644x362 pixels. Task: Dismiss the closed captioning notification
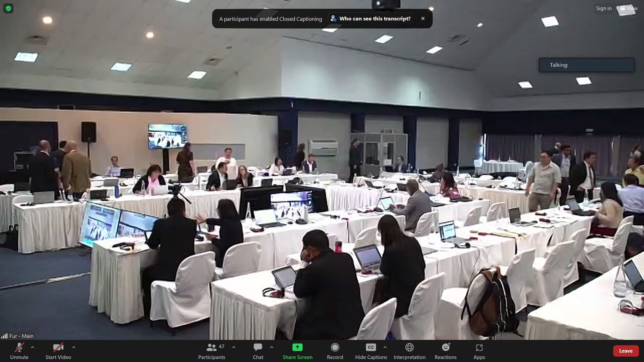[423, 18]
